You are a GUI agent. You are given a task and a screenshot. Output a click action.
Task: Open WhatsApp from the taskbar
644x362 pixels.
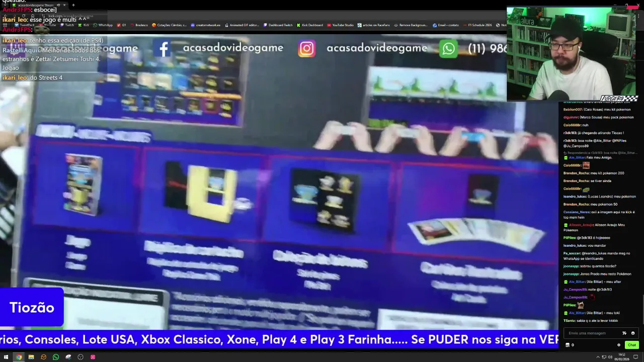click(x=55, y=357)
